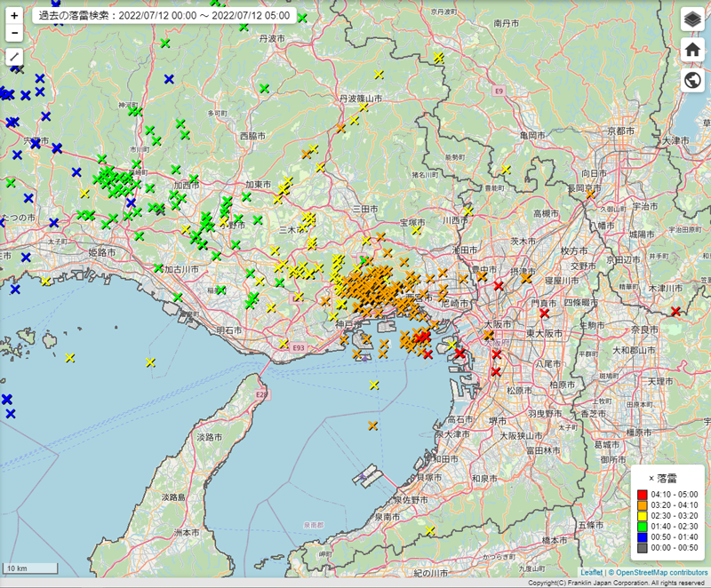Open OpenStreetMap contributors link
The width and height of the screenshot is (711, 588).
tap(659, 573)
